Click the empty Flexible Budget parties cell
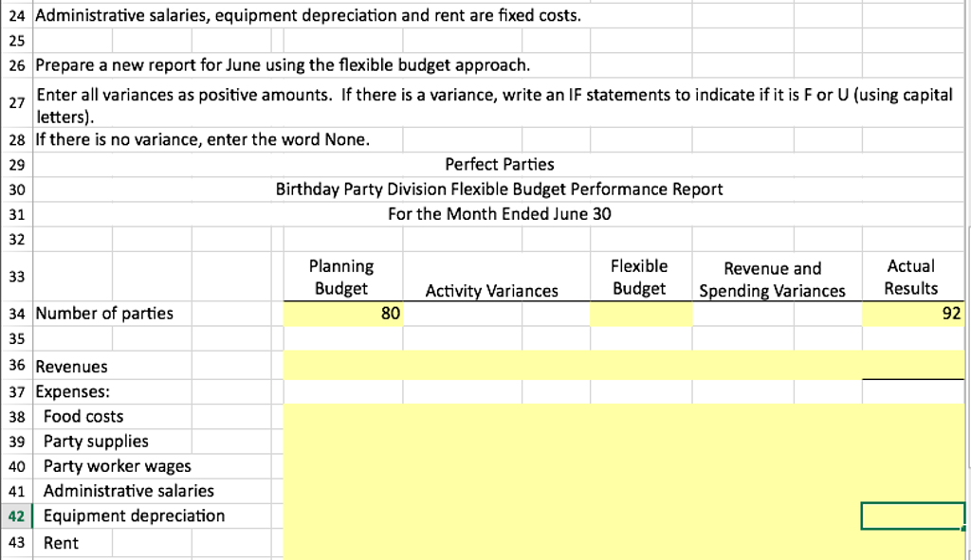This screenshot has width=971, height=560. click(640, 313)
